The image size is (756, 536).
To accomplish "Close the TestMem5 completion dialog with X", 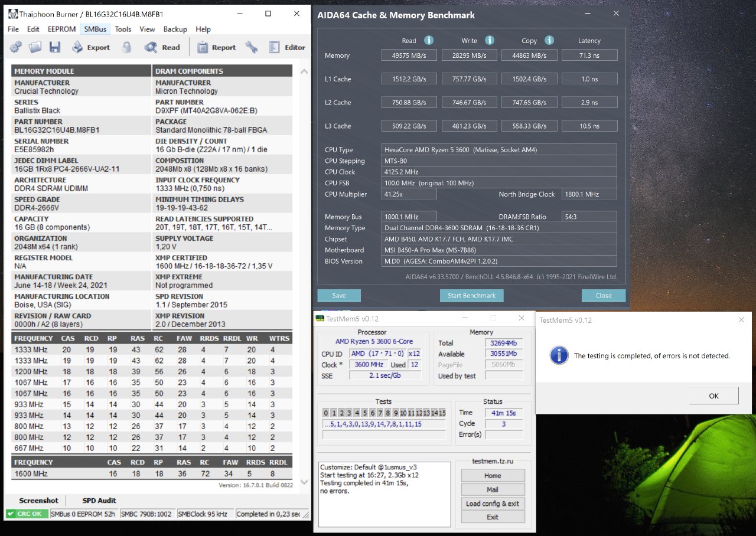I will click(x=742, y=320).
